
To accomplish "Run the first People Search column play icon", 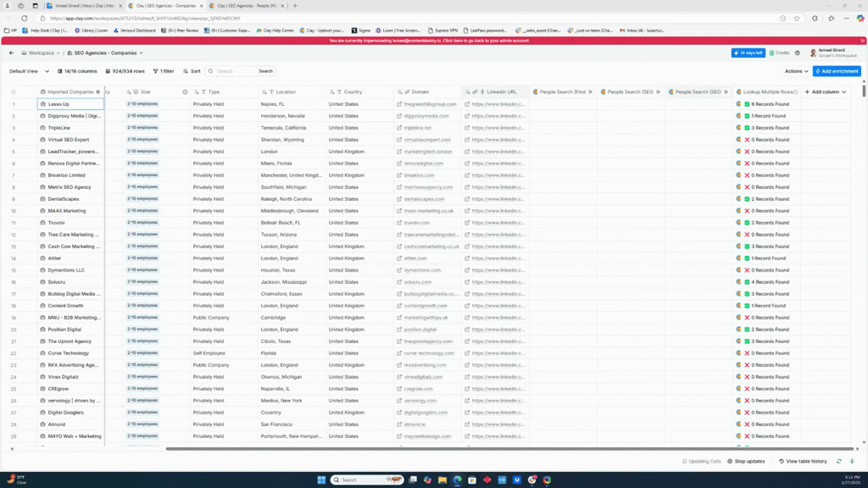I will (x=591, y=91).
